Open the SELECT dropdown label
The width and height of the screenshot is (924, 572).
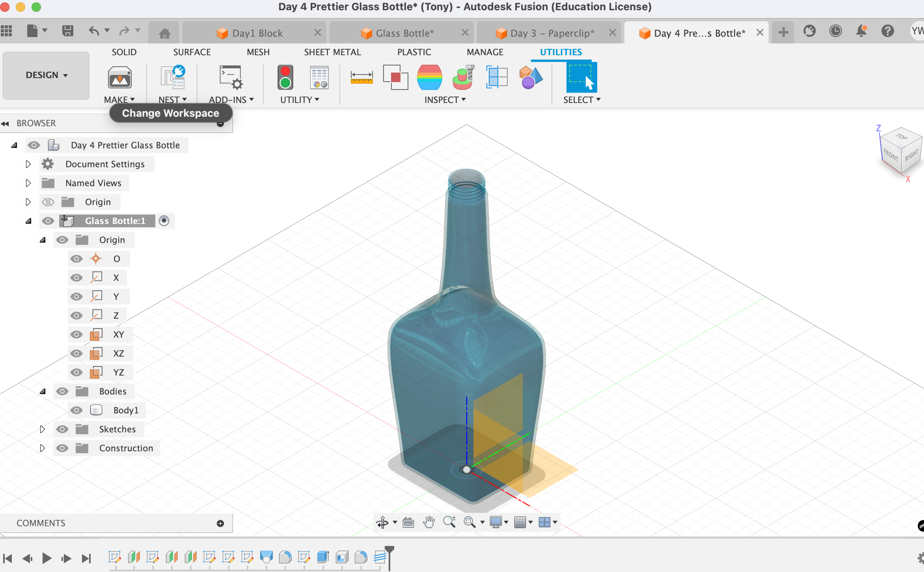click(581, 100)
